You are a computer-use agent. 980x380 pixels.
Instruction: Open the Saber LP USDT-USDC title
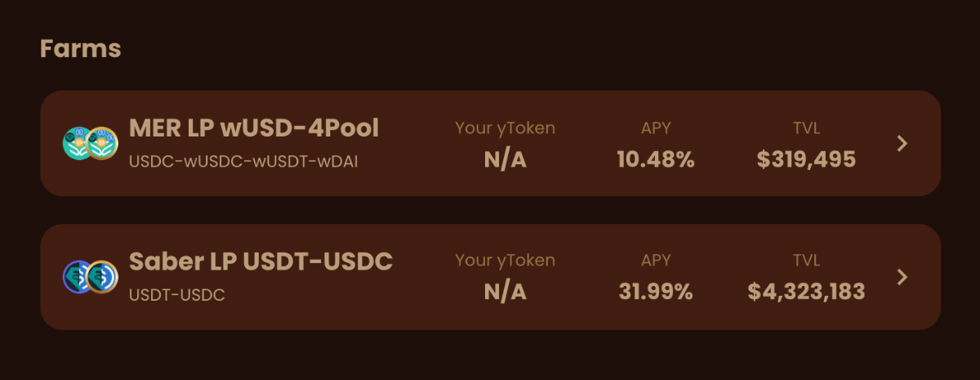[x=261, y=262]
